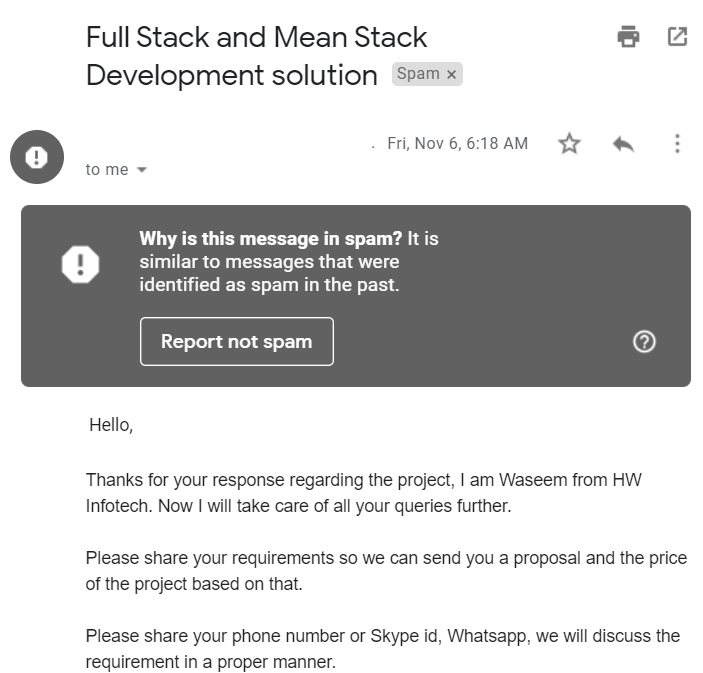Remove the Spam label with the x
Image resolution: width=703 pixels, height=673 pixels.
click(451, 74)
